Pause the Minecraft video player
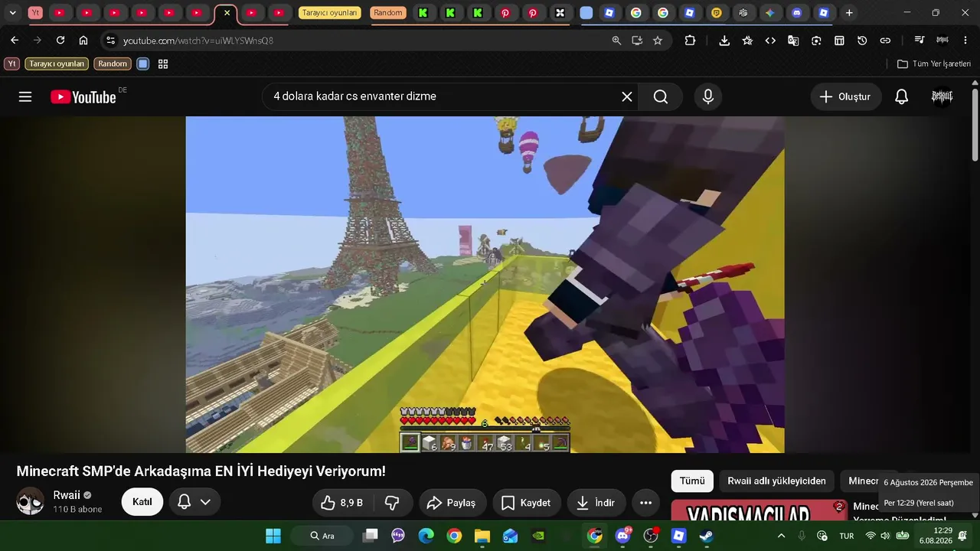The height and width of the screenshot is (551, 980). pos(485,285)
